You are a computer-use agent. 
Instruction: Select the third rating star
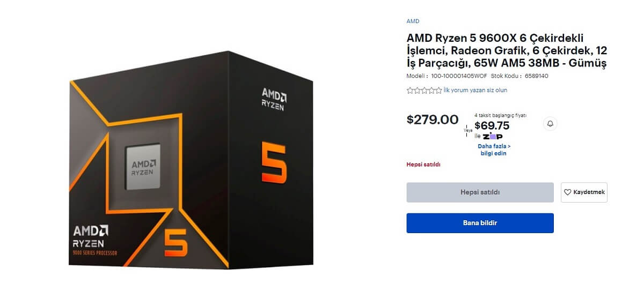point(424,91)
